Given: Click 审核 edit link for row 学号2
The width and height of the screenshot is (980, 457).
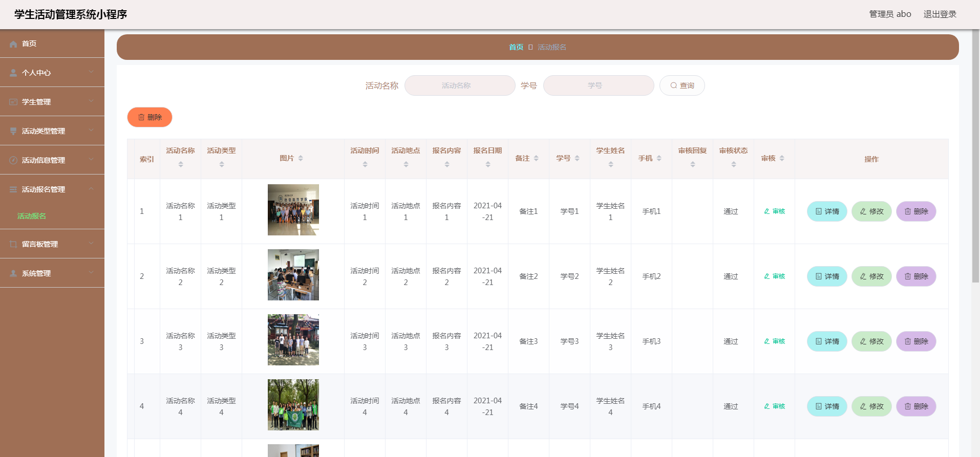Looking at the screenshot, I should (x=774, y=276).
